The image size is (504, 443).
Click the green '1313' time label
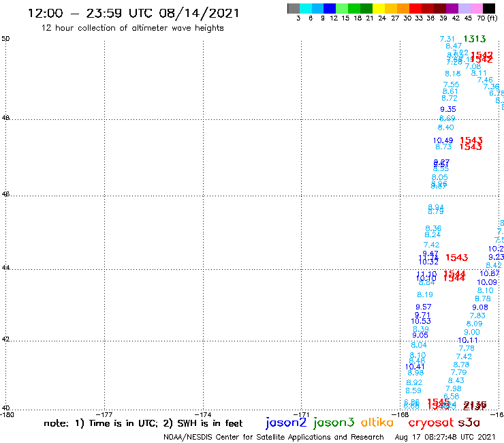475,39
